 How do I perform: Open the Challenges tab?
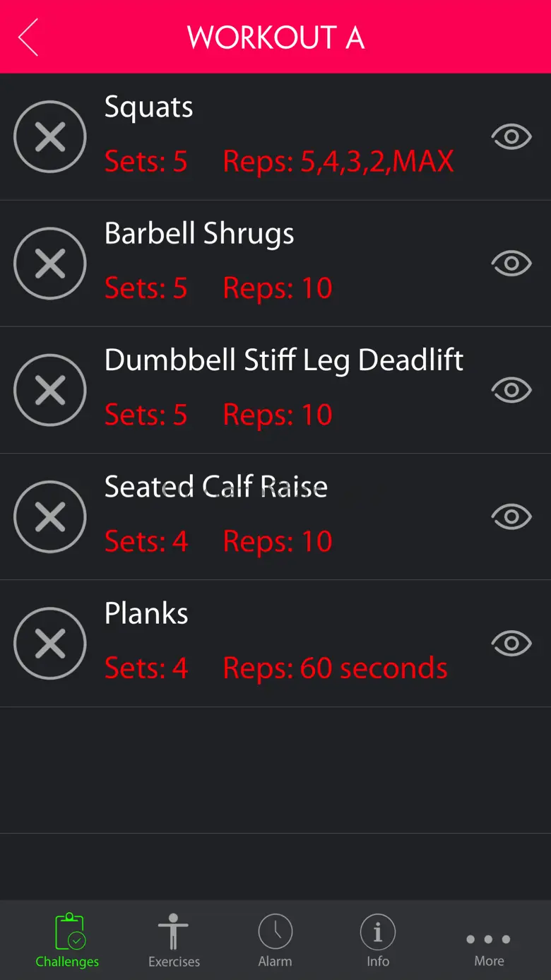coord(68,940)
